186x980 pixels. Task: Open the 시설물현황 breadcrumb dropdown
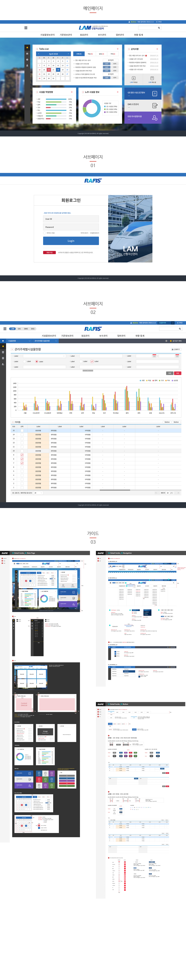pos(19,341)
